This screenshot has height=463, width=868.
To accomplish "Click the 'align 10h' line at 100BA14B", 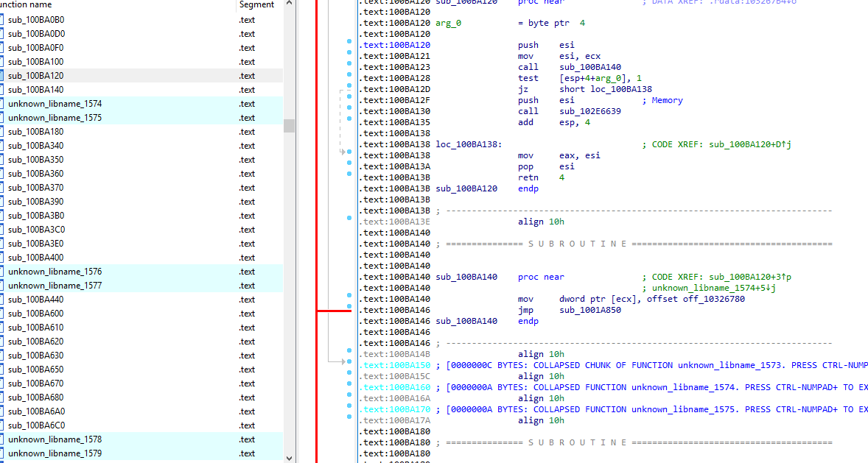I will pos(541,355).
